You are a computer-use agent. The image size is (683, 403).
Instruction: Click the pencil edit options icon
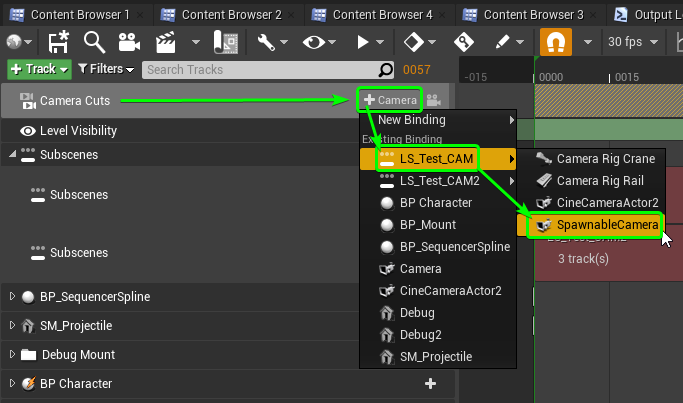tap(502, 42)
